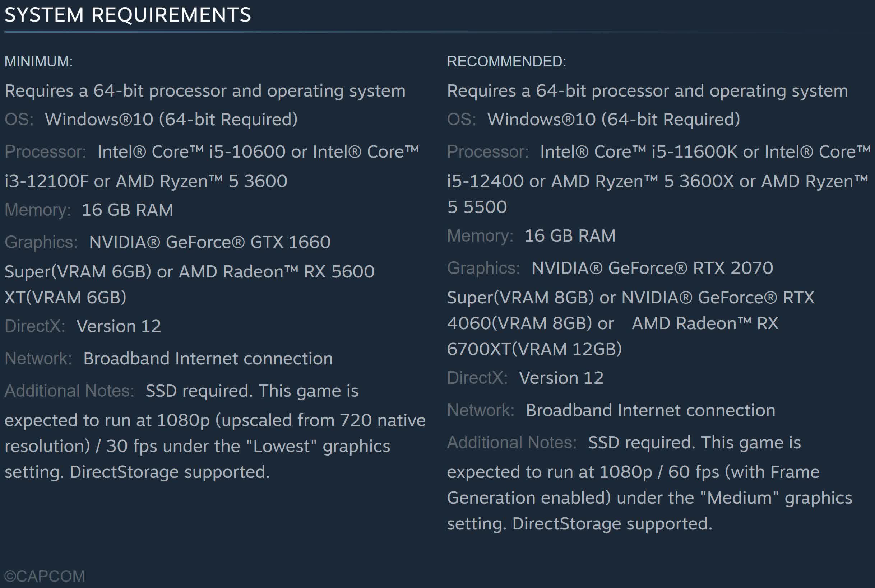Click the minimum Graphics label

point(41,242)
